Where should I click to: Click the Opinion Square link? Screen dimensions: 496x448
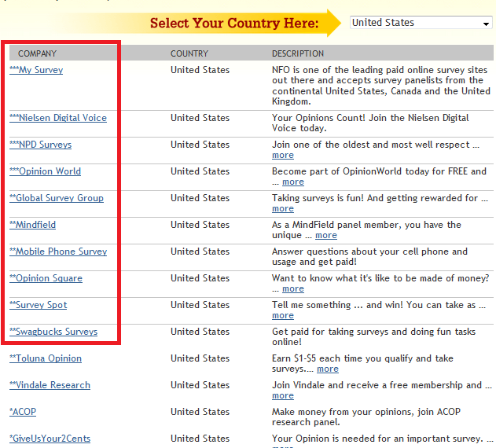tap(46, 278)
